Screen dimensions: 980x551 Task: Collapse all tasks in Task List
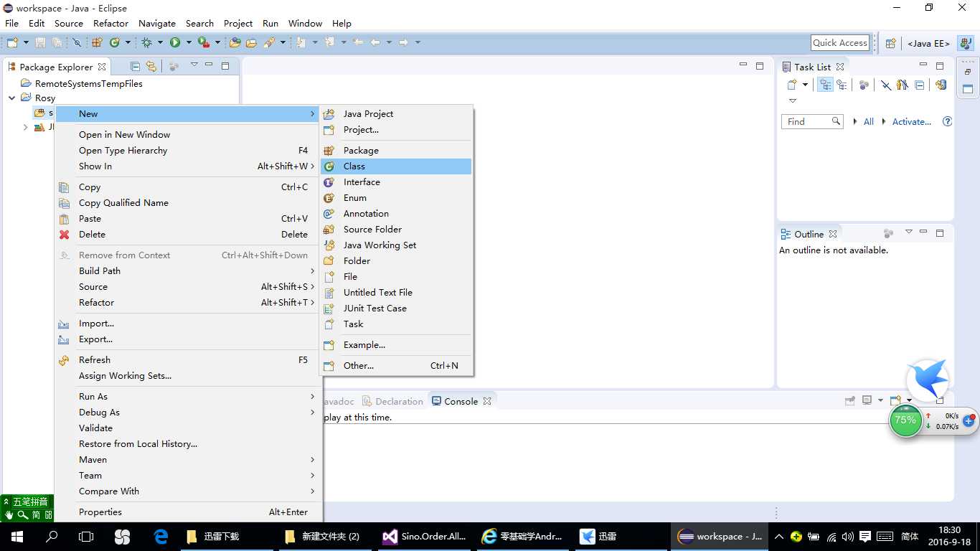point(919,84)
